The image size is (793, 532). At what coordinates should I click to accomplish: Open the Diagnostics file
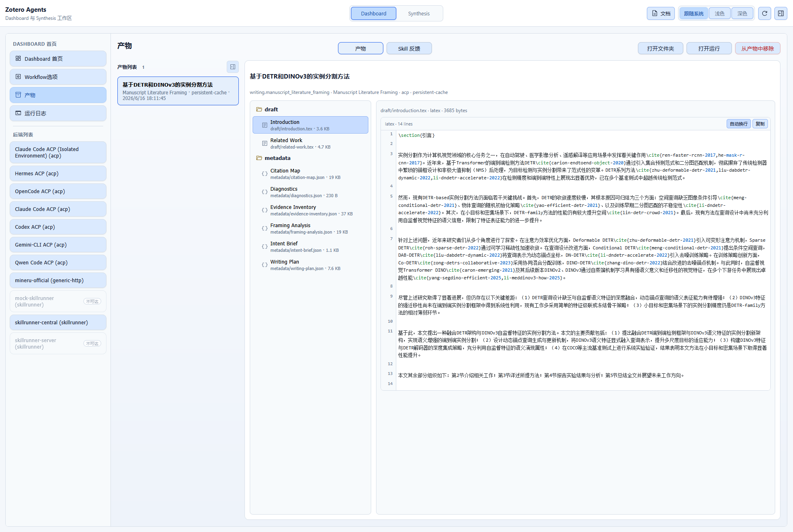pos(310,192)
